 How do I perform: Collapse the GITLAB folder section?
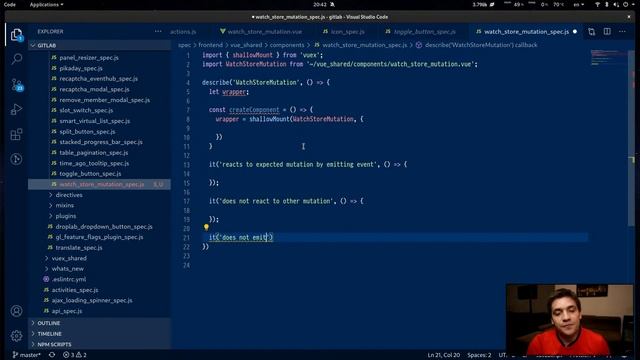(99, 45)
